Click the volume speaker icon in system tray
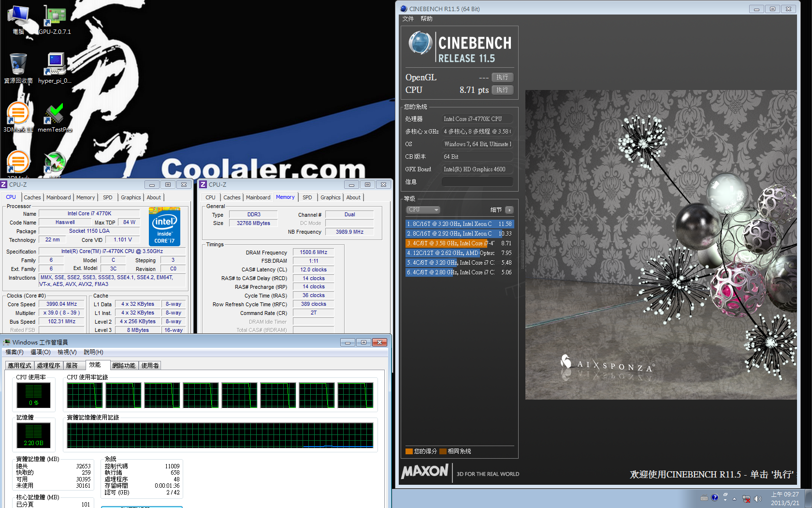The width and height of the screenshot is (812, 508). click(757, 498)
